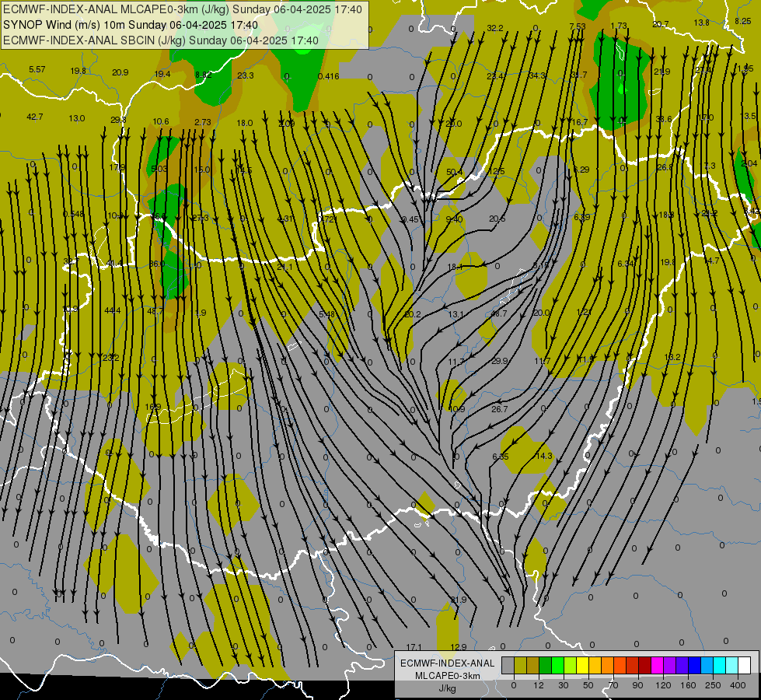
Task: Click the map value 16.9
Action: [x=153, y=407]
